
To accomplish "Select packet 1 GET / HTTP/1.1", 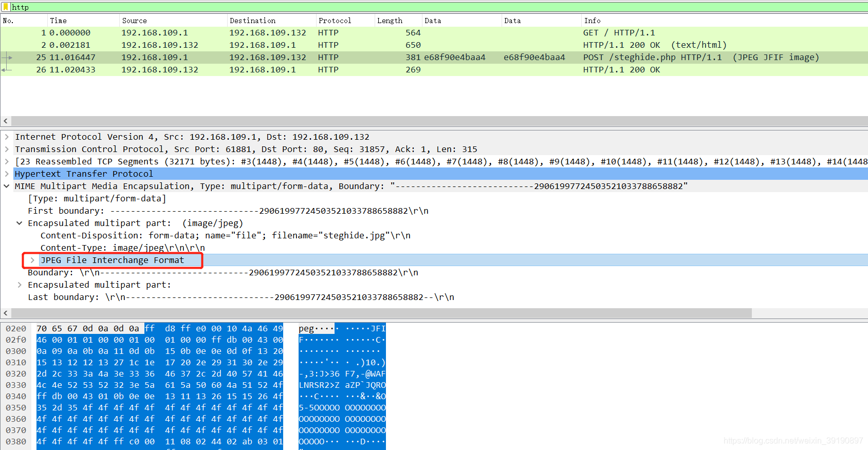I will [434, 32].
